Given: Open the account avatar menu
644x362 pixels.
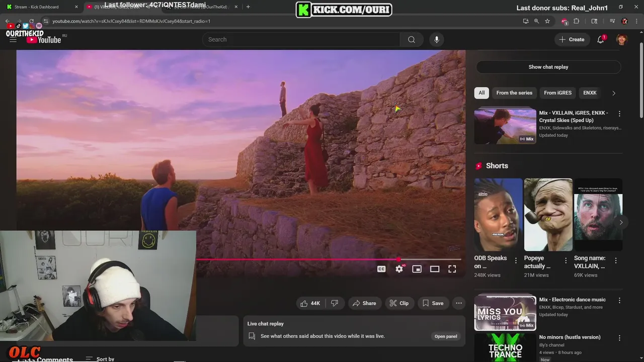Looking at the screenshot, I should pyautogui.click(x=622, y=40).
